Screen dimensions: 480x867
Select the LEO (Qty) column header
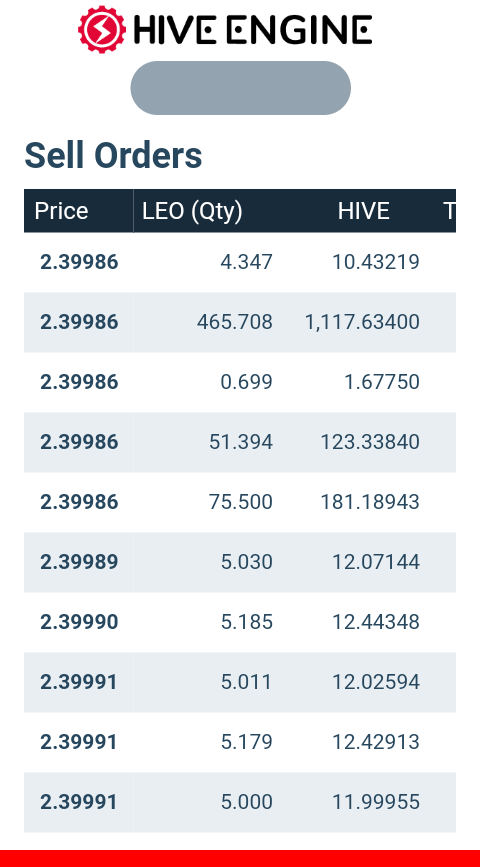point(192,211)
